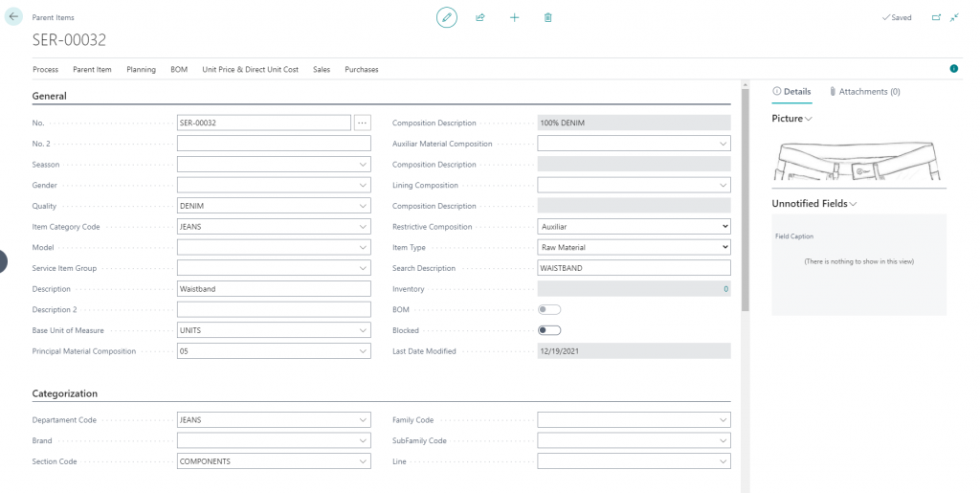Toggle the Blocked switch

[549, 330]
